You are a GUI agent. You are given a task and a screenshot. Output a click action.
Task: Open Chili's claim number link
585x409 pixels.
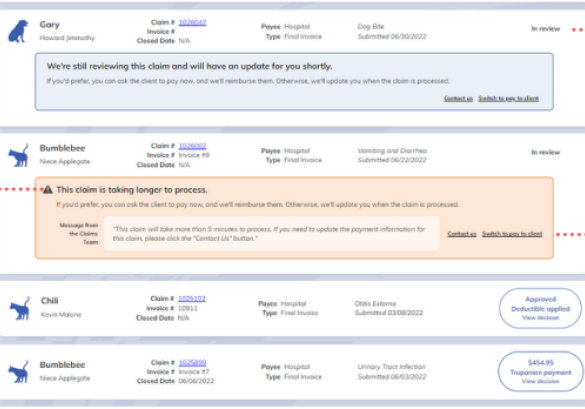(191, 299)
